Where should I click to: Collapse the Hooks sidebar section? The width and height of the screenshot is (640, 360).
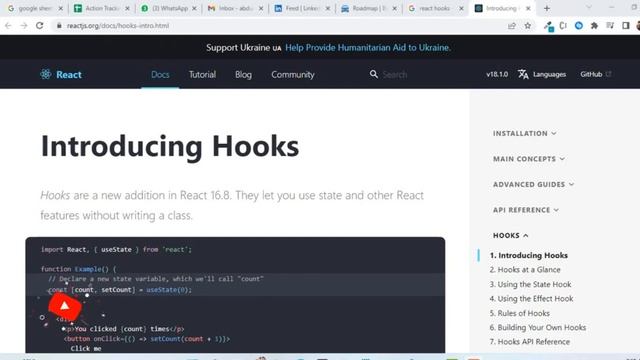[511, 236]
